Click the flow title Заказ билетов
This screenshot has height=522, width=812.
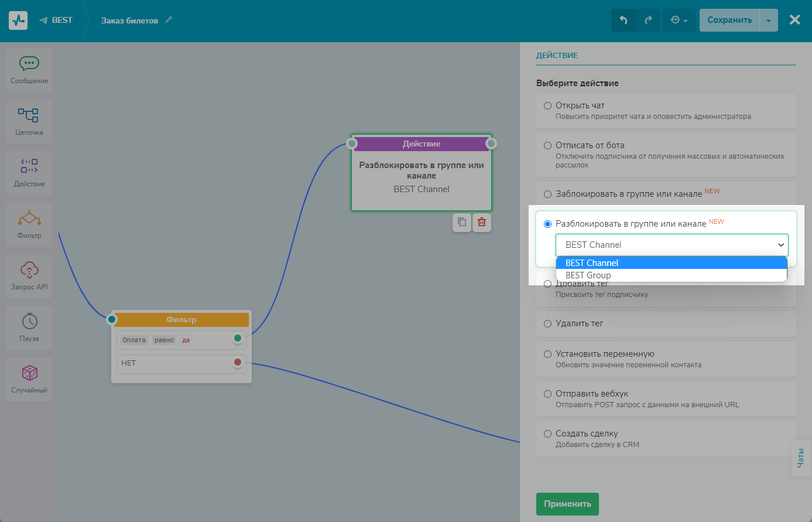[129, 21]
